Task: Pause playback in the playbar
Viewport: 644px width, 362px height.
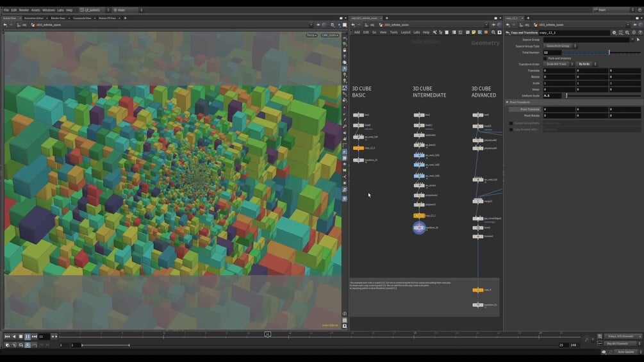Action: point(28,336)
